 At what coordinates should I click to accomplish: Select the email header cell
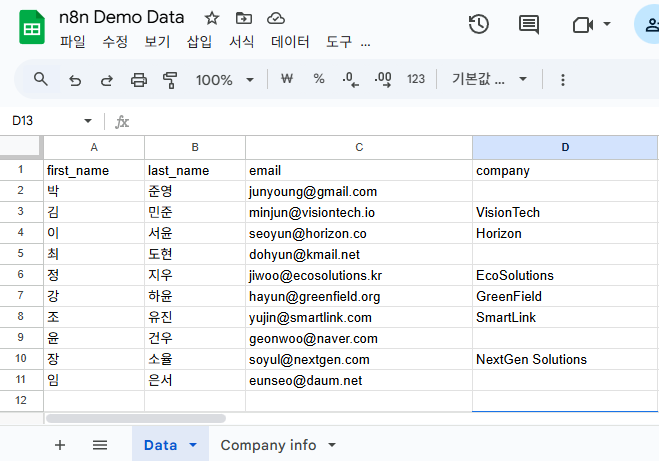click(x=359, y=170)
